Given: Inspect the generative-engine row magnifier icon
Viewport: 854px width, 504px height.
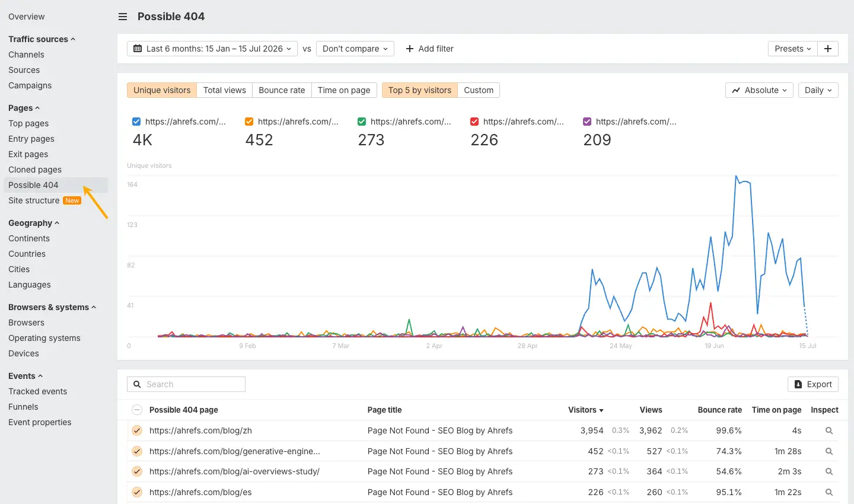Looking at the screenshot, I should (x=829, y=451).
